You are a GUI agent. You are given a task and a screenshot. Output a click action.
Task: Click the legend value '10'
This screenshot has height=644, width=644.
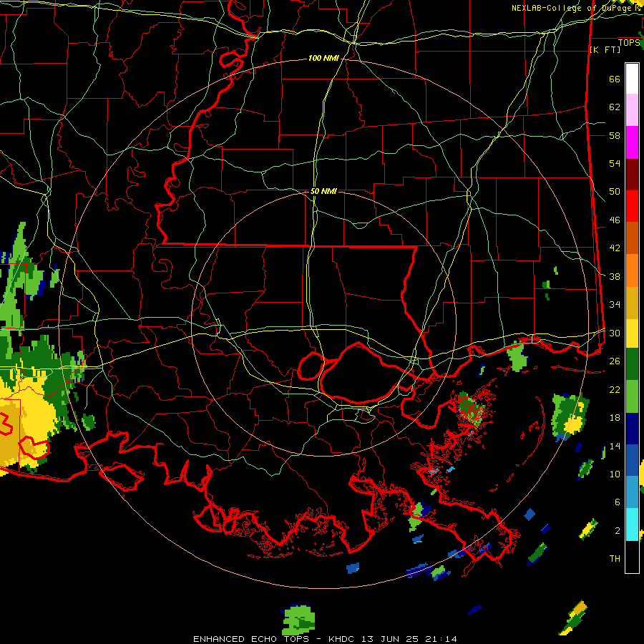pos(615,474)
